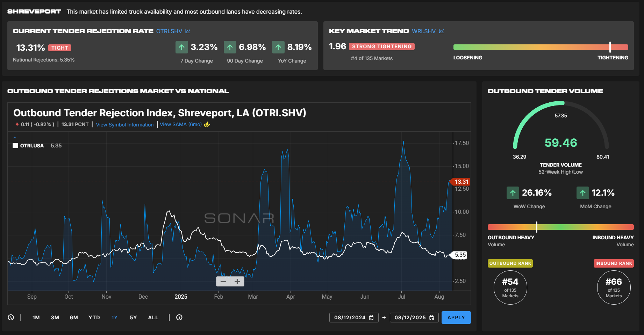The image size is (644, 335).
Task: Click the start date field 08/12/2024
Action: 354,318
